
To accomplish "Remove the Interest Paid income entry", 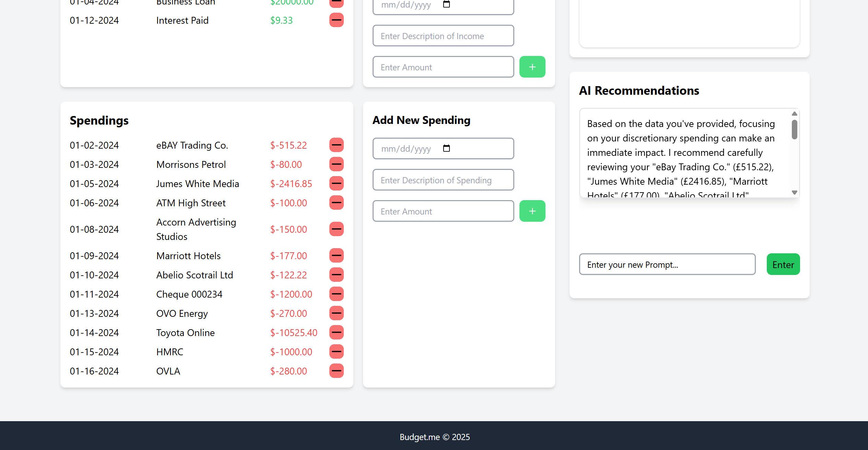I will 336,20.
